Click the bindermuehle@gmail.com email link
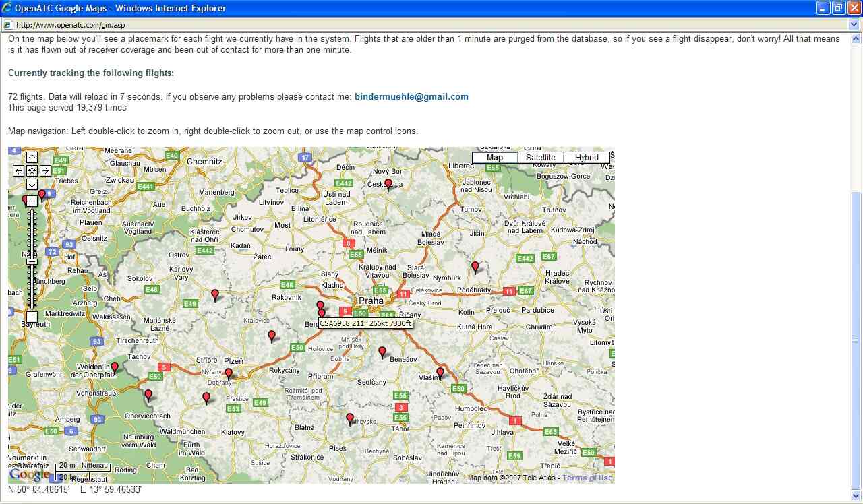 (411, 96)
